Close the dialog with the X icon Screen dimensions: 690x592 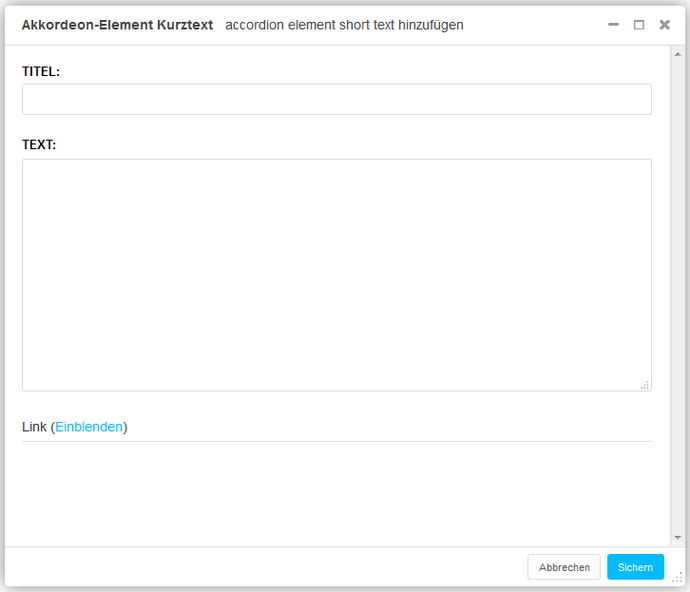pyautogui.click(x=664, y=25)
